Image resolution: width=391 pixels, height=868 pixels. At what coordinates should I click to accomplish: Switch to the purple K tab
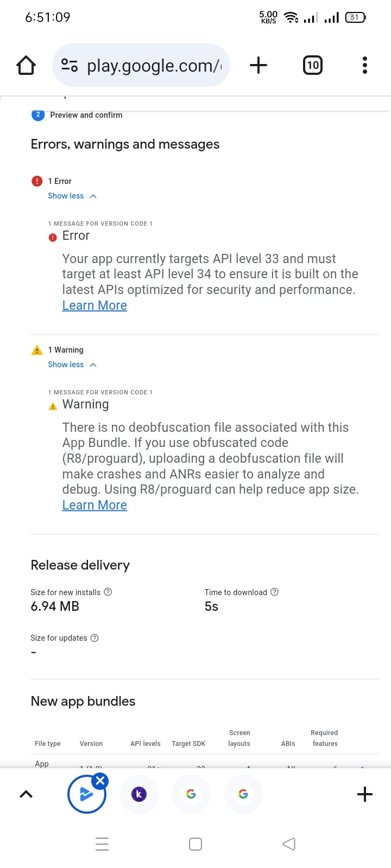(x=139, y=794)
